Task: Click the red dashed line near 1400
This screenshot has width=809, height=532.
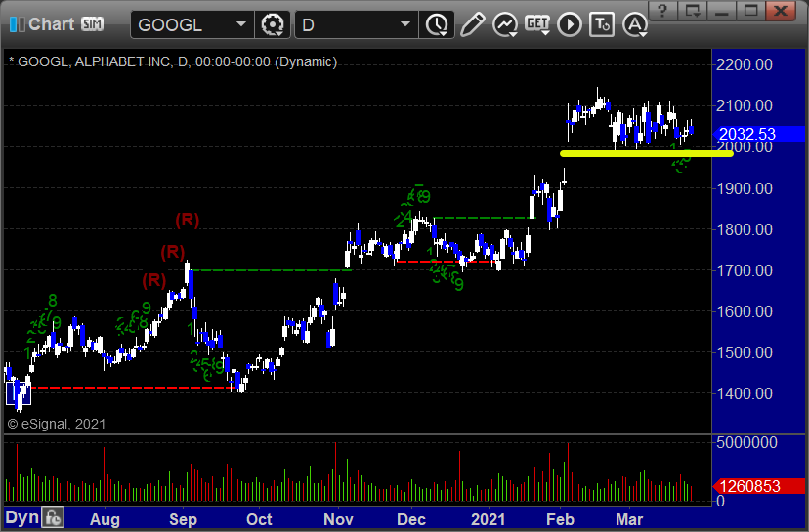Action: [x=132, y=388]
